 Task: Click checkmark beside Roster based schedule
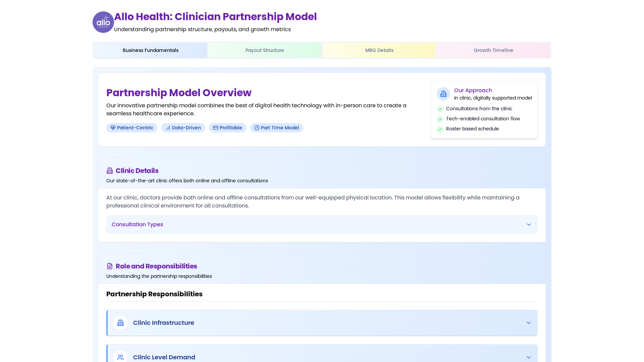[x=440, y=129]
